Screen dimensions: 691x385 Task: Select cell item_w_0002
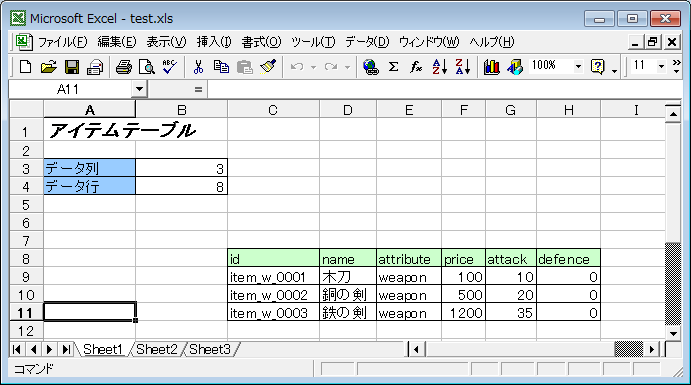(273, 294)
